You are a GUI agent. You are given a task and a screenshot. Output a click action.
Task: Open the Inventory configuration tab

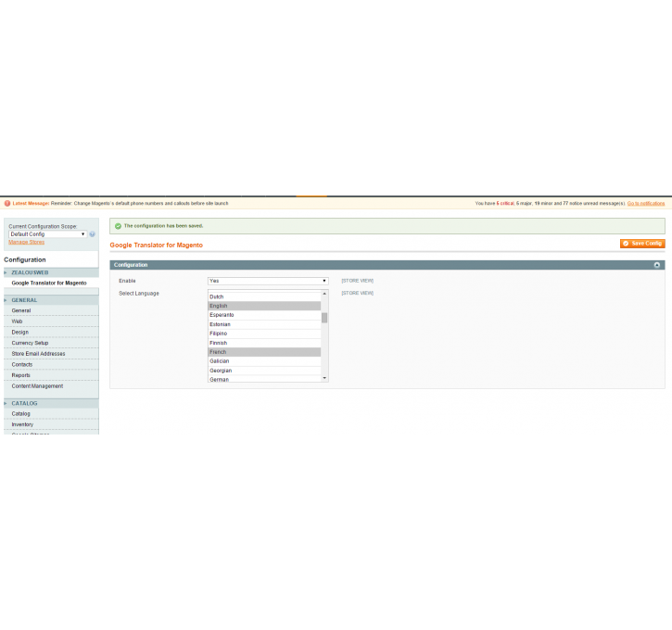(51, 424)
